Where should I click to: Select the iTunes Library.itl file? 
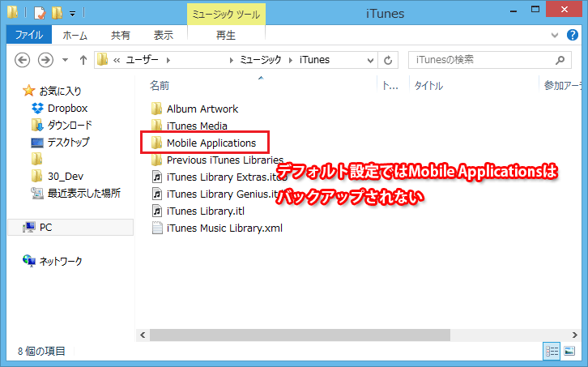click(x=206, y=211)
